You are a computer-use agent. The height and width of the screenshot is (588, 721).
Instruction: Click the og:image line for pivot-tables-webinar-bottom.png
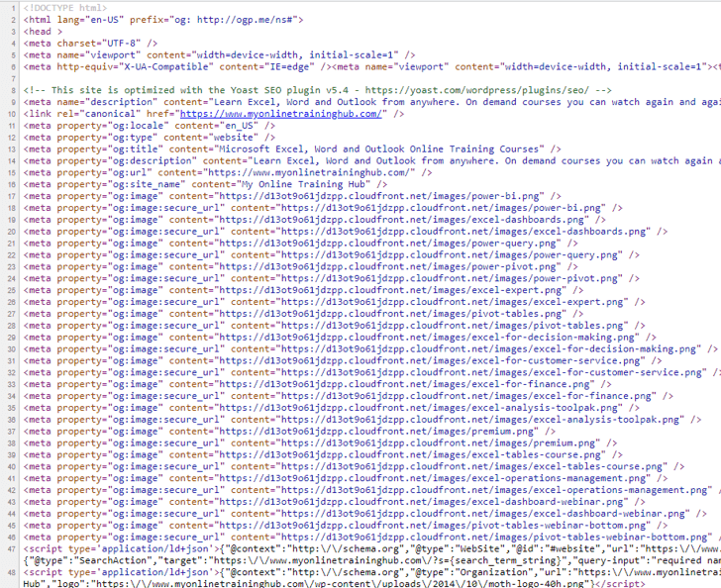346,526
